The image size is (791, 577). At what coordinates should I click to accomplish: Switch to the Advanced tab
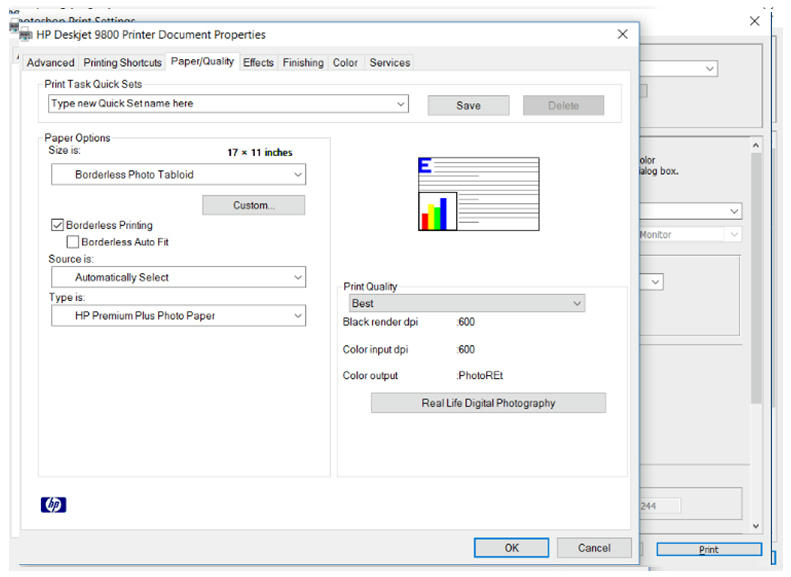[x=50, y=62]
